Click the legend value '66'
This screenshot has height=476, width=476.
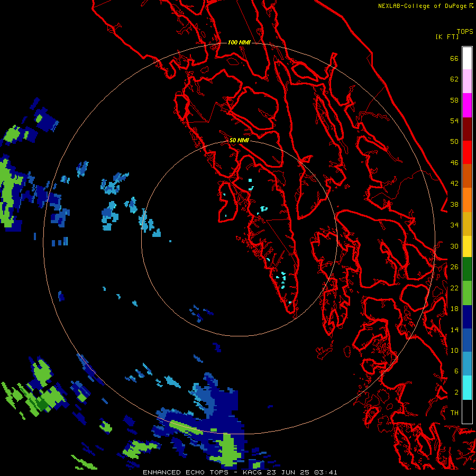click(x=454, y=59)
